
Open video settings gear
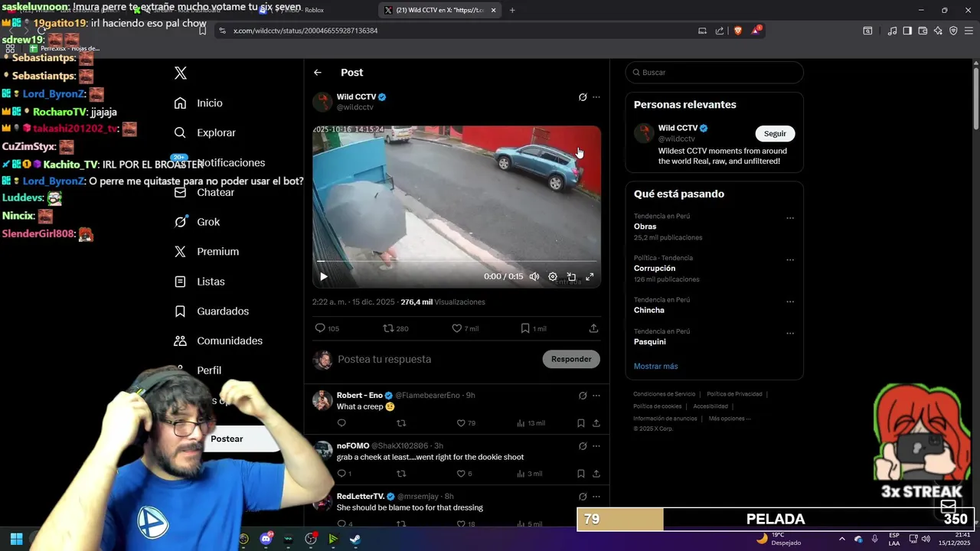pos(553,277)
